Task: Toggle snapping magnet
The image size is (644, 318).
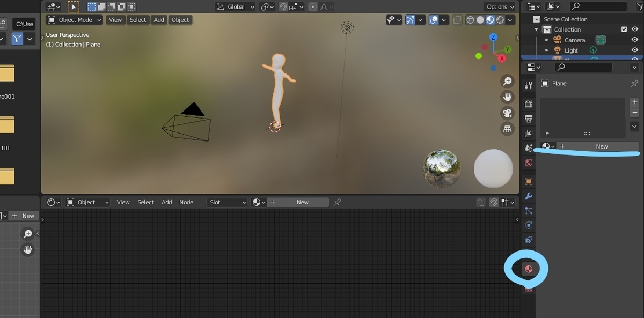Action: point(283,6)
